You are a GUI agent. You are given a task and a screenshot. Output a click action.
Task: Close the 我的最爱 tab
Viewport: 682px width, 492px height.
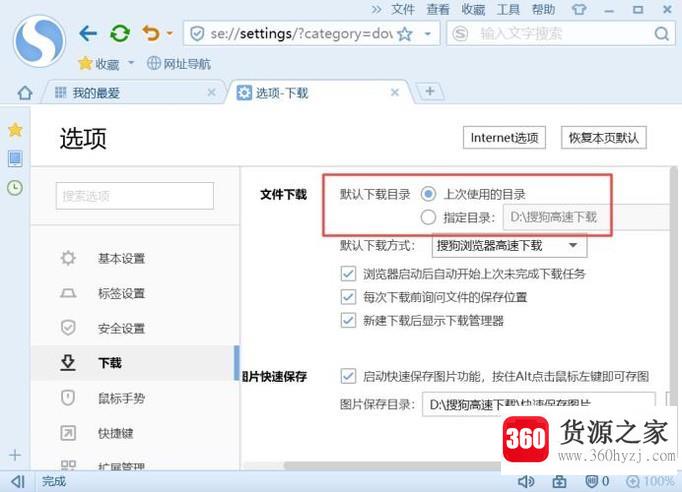click(211, 92)
